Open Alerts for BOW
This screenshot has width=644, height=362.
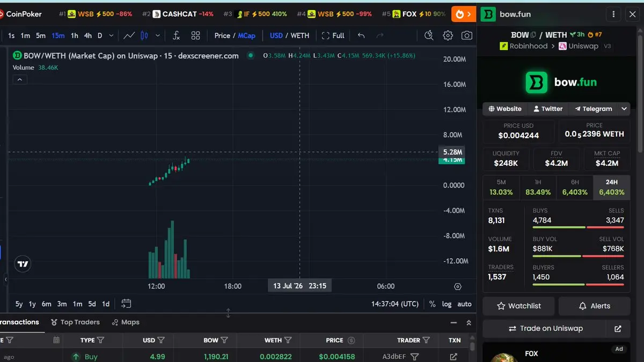(594, 306)
